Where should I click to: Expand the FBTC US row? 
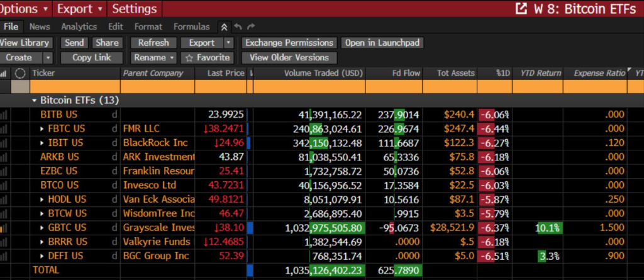(42, 129)
